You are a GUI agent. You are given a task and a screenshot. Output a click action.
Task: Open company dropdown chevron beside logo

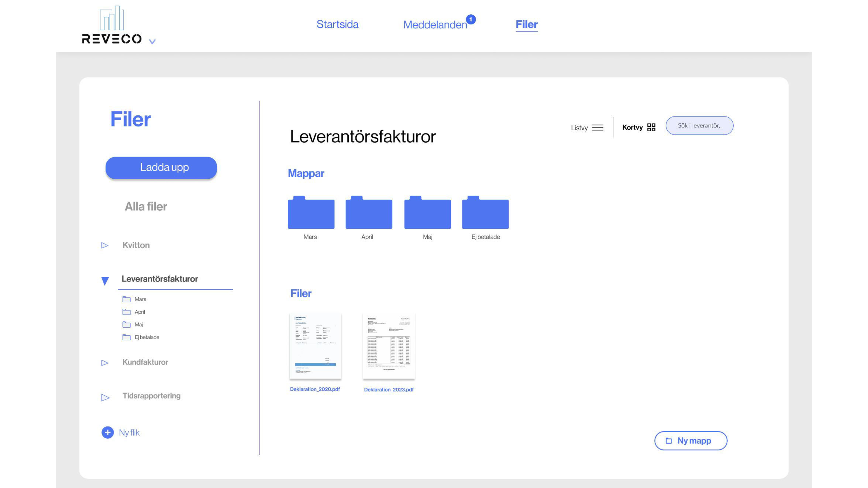pos(152,42)
